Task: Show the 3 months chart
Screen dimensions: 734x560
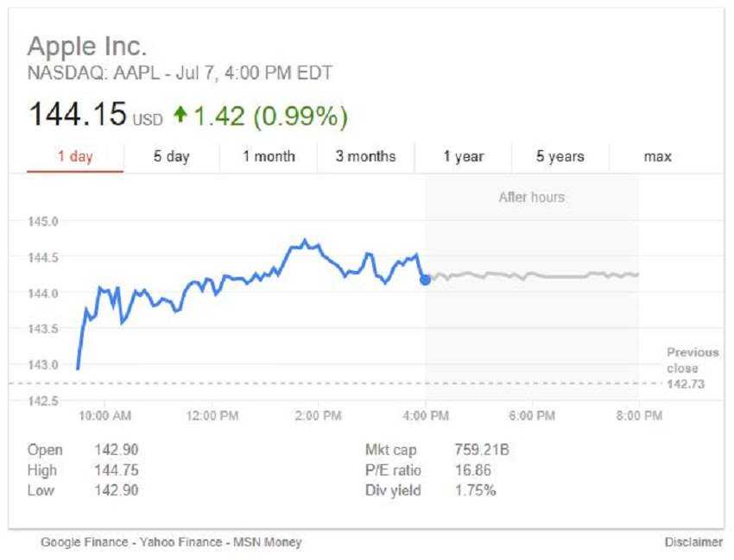Action: pos(365,156)
